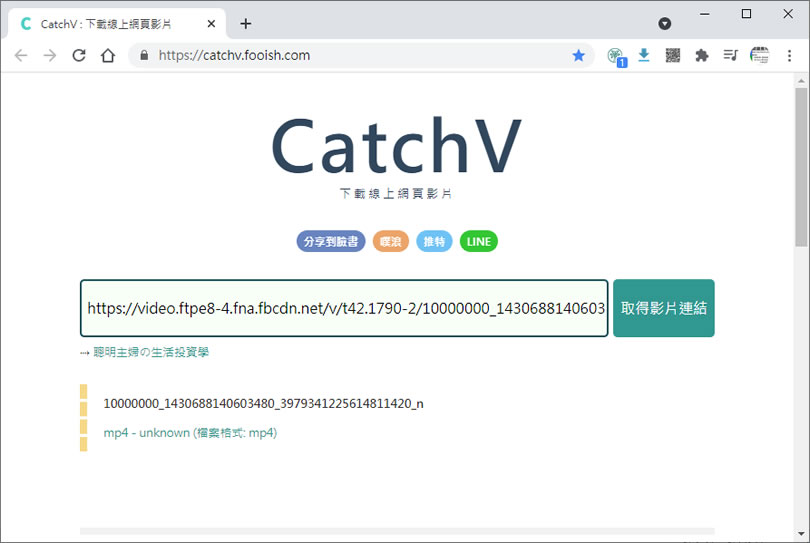Open the download extension arrow icon
Screen dimensions: 810x543
(x=644, y=55)
